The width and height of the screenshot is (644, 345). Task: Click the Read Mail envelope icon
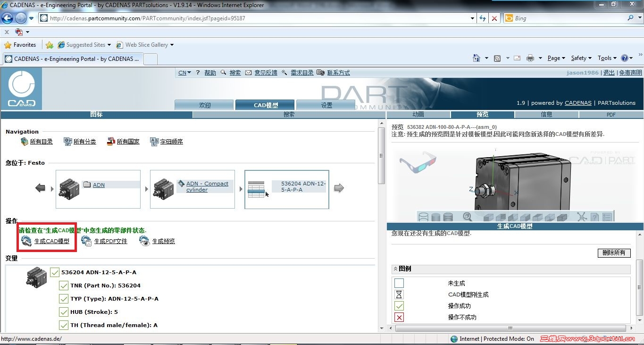(x=517, y=58)
